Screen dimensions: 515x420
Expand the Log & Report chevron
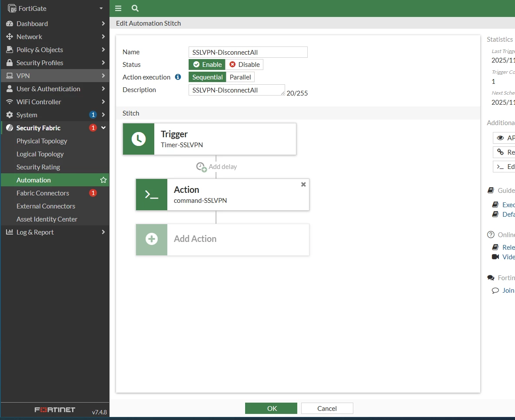pos(103,232)
